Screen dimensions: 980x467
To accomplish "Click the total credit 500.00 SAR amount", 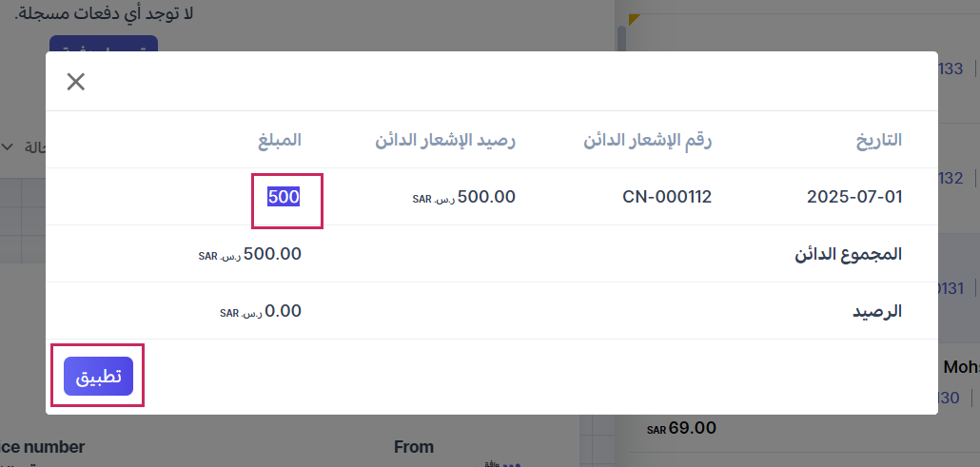I will pos(271,255).
